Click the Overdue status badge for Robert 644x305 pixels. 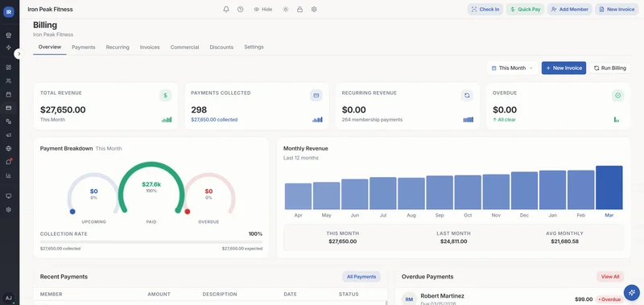point(609,299)
